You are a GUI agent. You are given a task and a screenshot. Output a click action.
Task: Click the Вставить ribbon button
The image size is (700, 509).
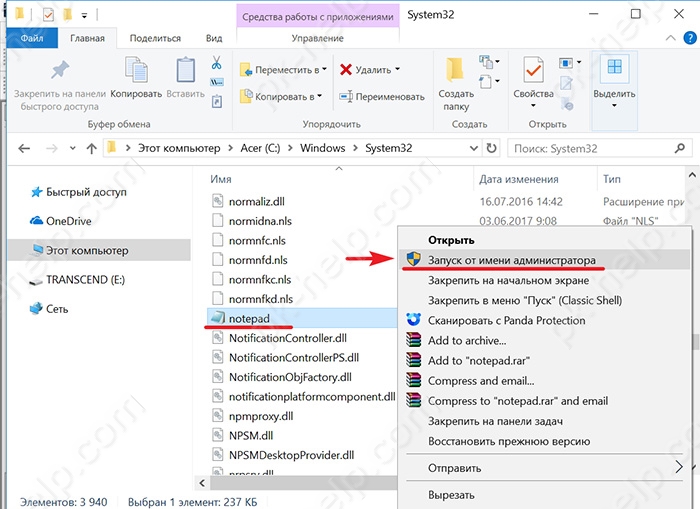185,78
